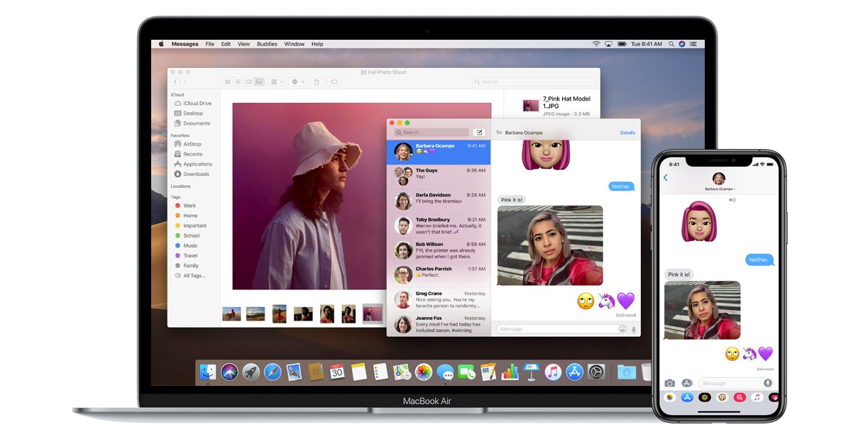This screenshot has height=432, width=868.
Task: Click Finder edit tags toolbar button
Action: coord(334,82)
